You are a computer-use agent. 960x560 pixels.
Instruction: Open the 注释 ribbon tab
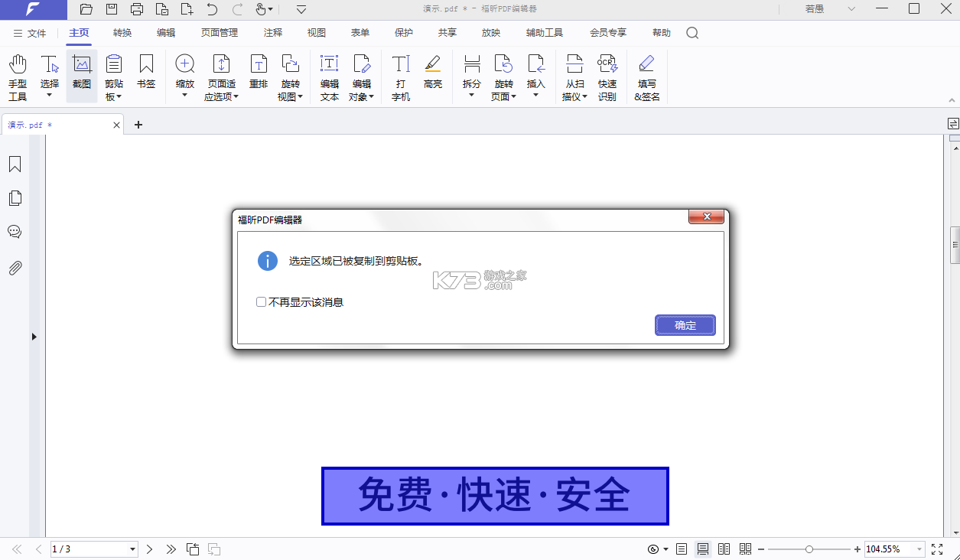tap(273, 33)
